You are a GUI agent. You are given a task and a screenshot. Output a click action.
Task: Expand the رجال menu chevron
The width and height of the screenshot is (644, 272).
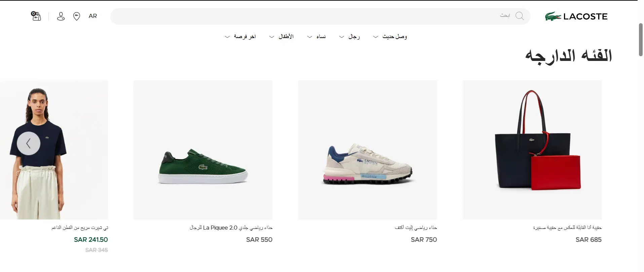[x=341, y=37]
